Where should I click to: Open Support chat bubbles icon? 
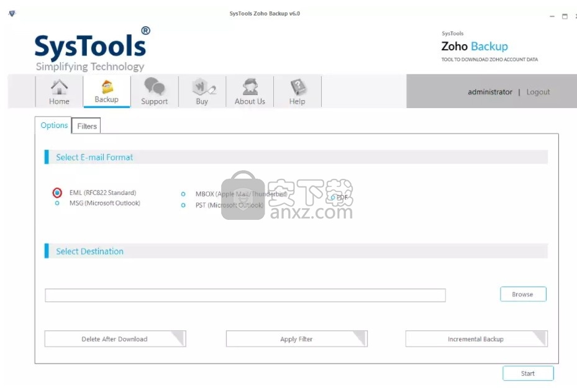(154, 86)
